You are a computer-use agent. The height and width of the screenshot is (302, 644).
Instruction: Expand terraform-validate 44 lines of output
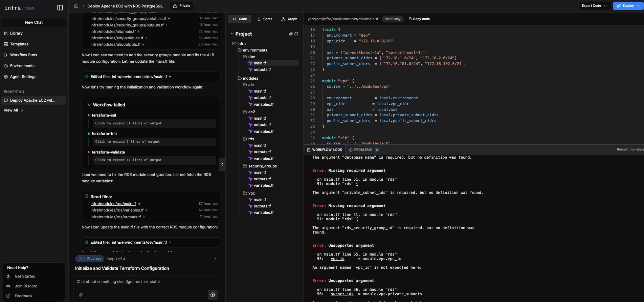click(x=154, y=160)
